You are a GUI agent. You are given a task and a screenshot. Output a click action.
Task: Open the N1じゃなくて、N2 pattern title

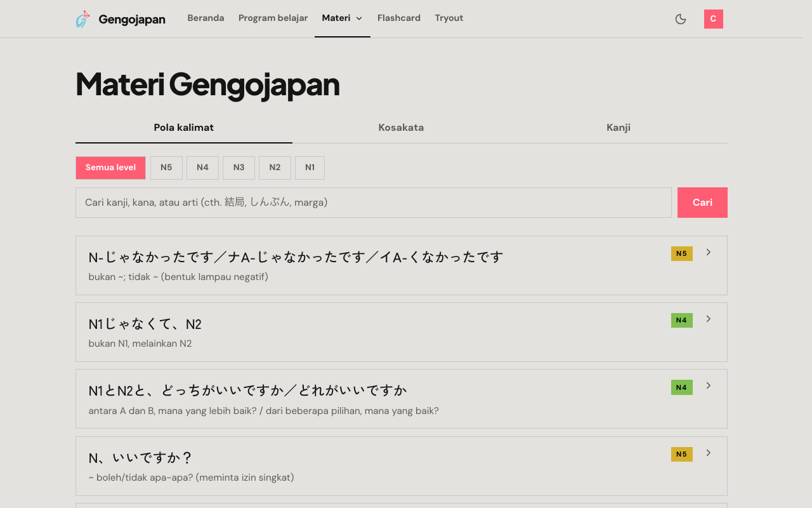point(145,324)
